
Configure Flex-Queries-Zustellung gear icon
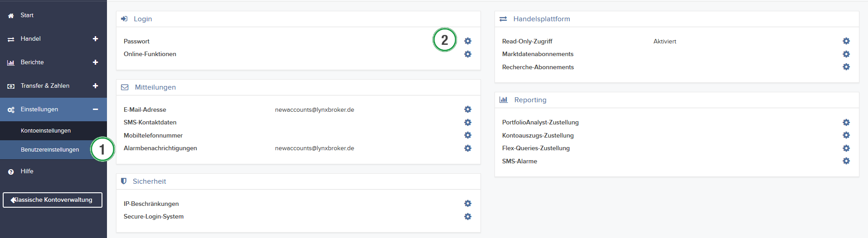click(846, 148)
